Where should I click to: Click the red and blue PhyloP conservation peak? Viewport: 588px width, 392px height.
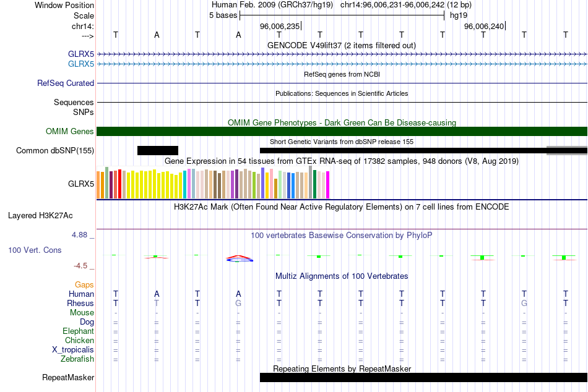[x=240, y=258]
